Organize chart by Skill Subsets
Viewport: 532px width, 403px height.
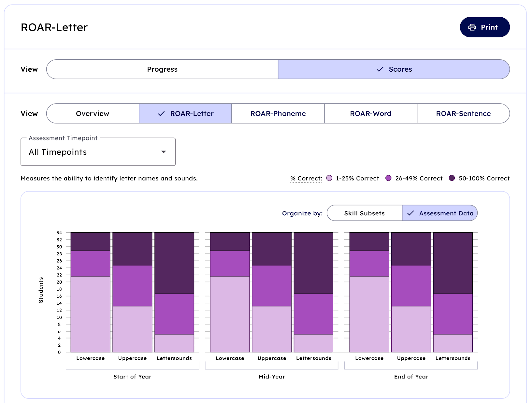point(364,213)
